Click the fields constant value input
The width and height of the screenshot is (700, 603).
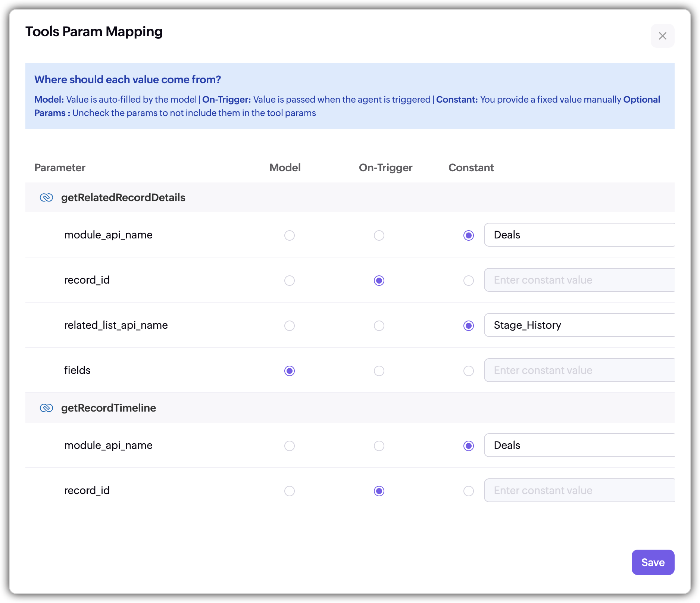tap(579, 370)
